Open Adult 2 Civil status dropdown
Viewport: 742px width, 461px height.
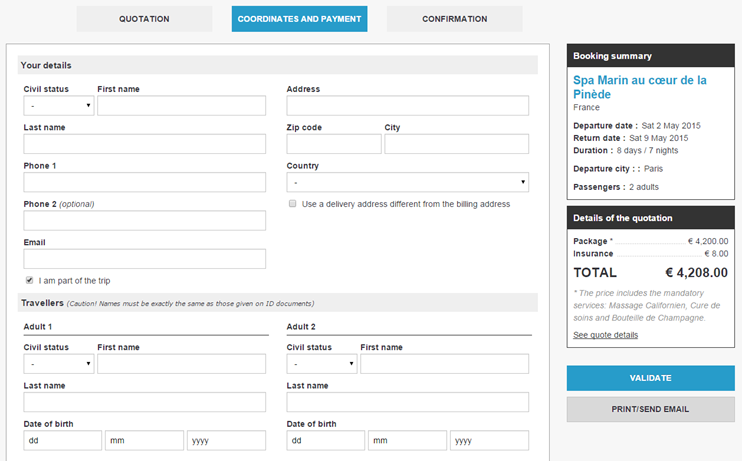tap(322, 364)
